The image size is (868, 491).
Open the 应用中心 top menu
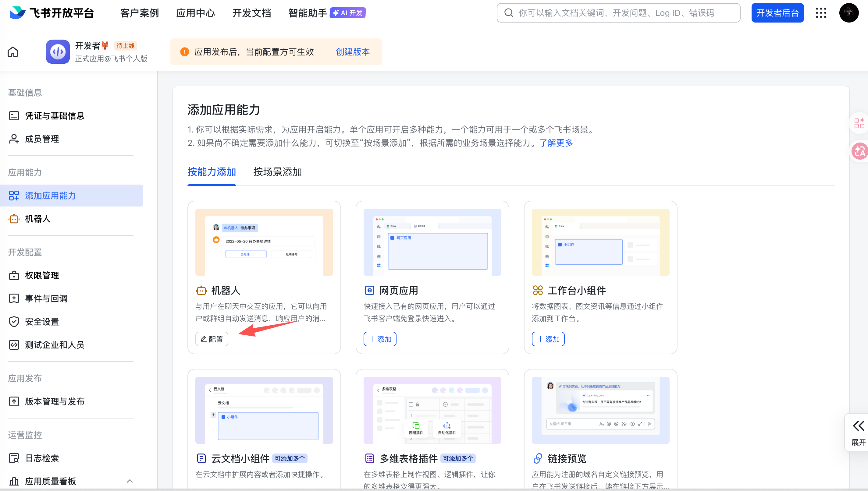(195, 13)
